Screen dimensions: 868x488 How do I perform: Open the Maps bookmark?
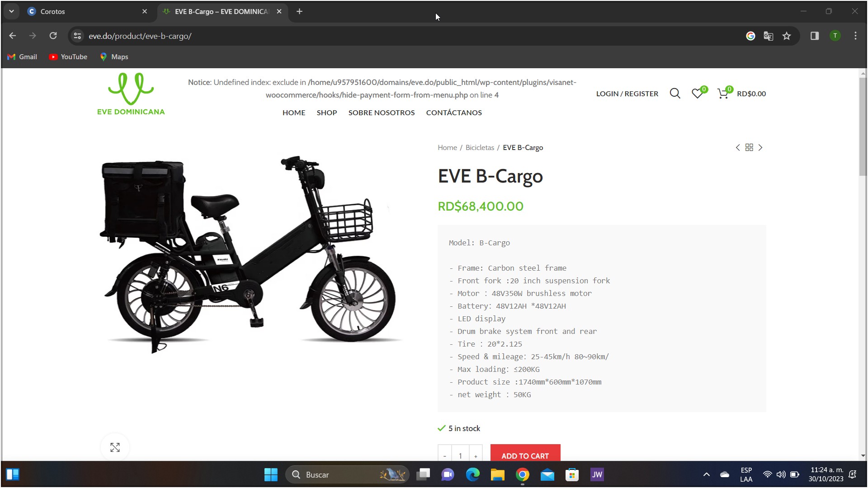pyautogui.click(x=114, y=57)
